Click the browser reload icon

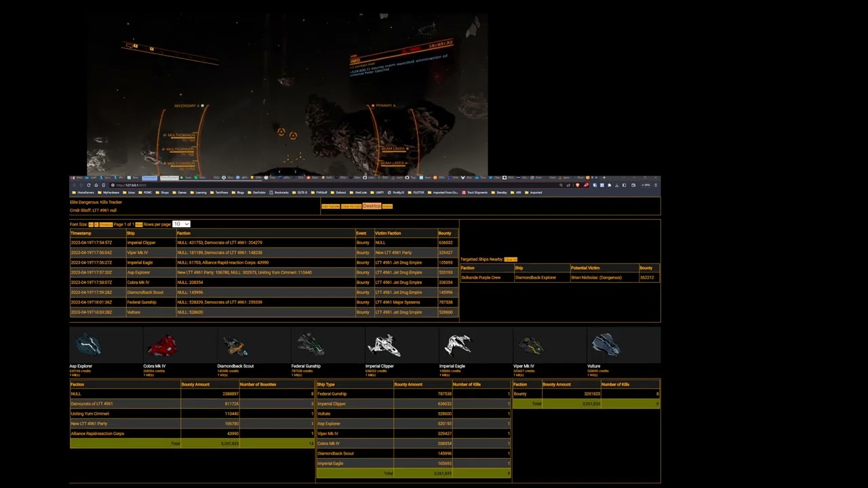click(x=88, y=185)
